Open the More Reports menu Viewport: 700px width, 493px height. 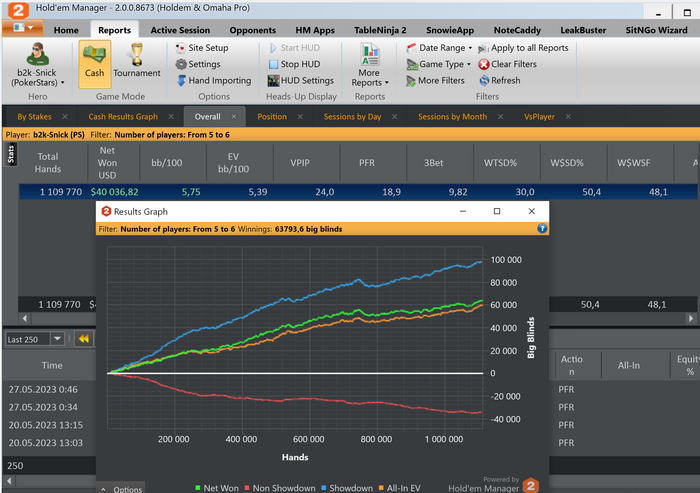(370, 65)
